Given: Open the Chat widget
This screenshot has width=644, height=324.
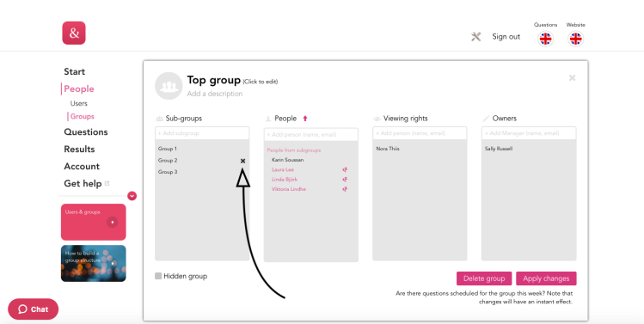Looking at the screenshot, I should [34, 309].
